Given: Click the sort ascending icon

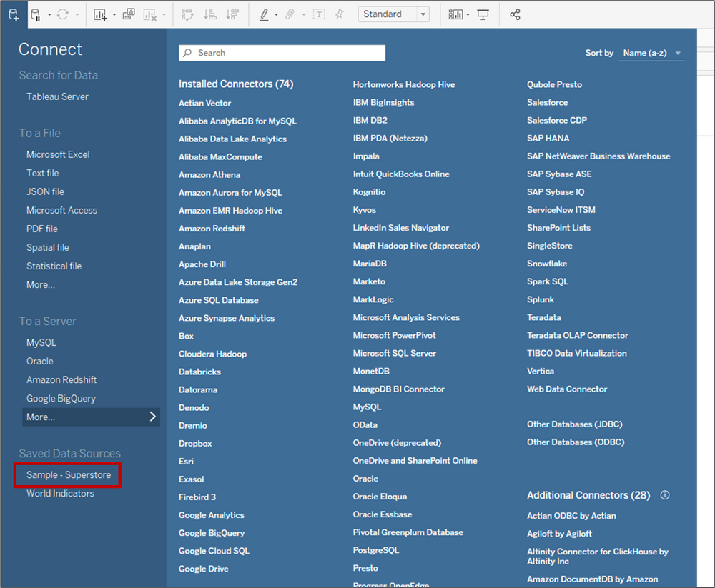Looking at the screenshot, I should point(210,14).
